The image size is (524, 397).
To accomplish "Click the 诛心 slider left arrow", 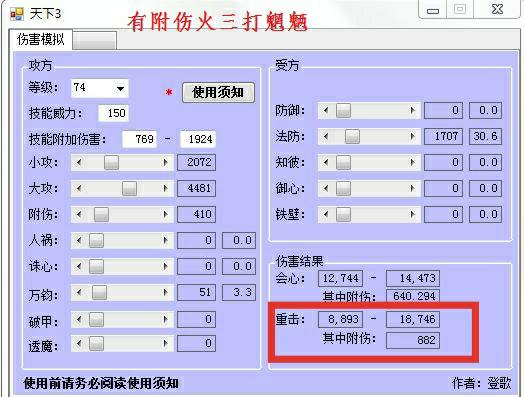I will (x=79, y=266).
